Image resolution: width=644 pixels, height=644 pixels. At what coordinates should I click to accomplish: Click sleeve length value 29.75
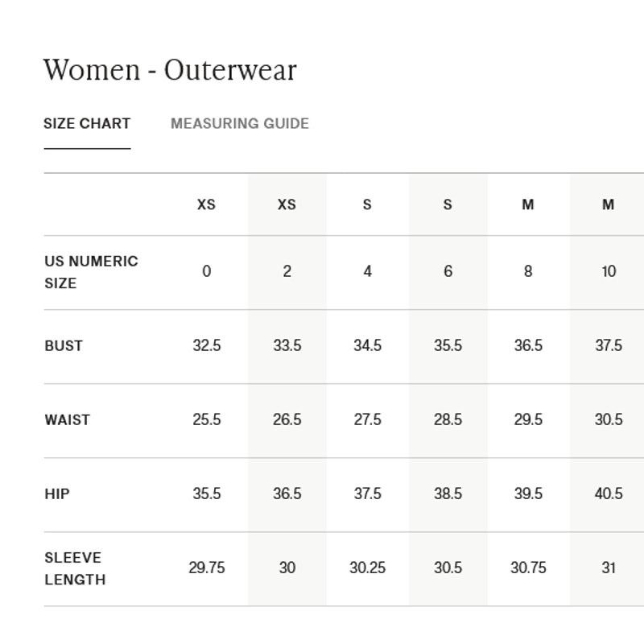pyautogui.click(x=207, y=568)
